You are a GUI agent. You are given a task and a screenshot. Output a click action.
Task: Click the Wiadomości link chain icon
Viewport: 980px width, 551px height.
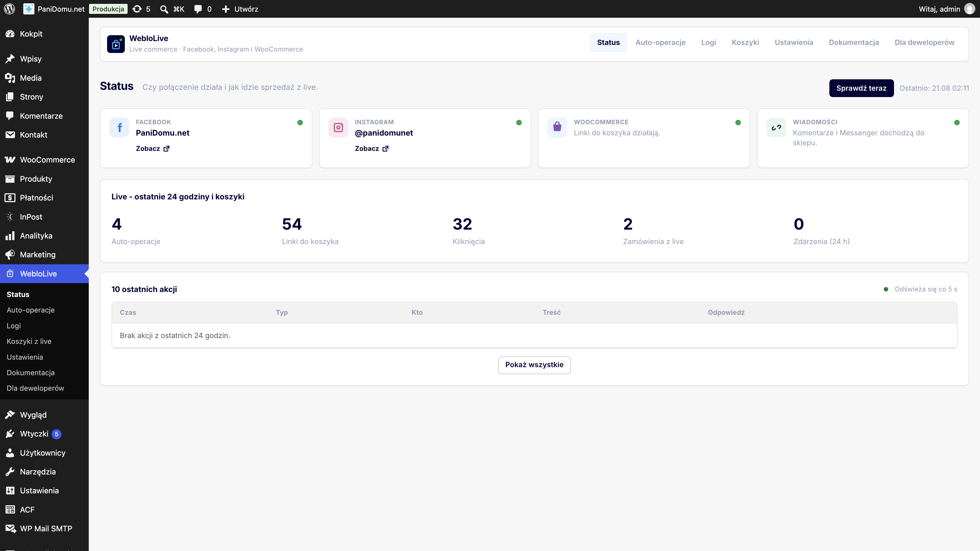(x=776, y=127)
